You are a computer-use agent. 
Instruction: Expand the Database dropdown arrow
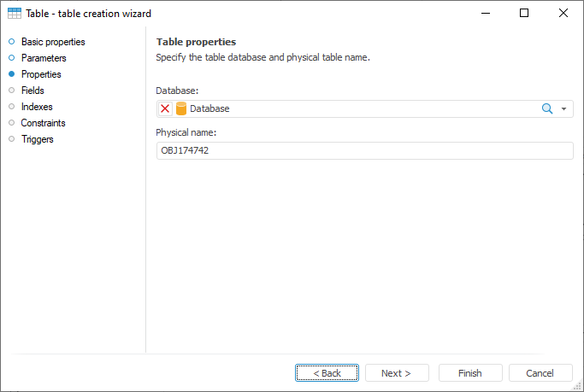pyautogui.click(x=564, y=109)
